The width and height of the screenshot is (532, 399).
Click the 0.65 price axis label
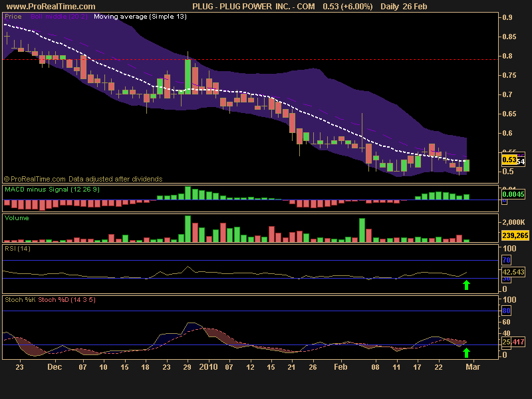click(x=509, y=114)
